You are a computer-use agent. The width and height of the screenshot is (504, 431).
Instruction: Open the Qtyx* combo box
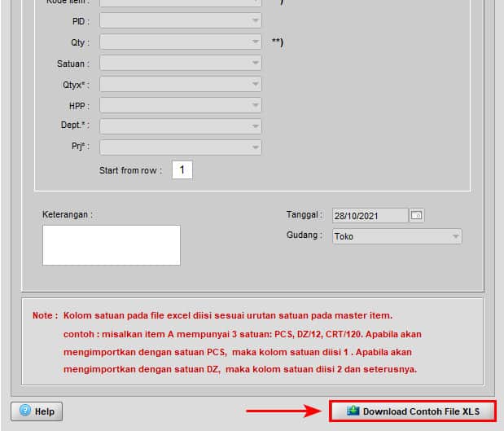click(x=256, y=84)
